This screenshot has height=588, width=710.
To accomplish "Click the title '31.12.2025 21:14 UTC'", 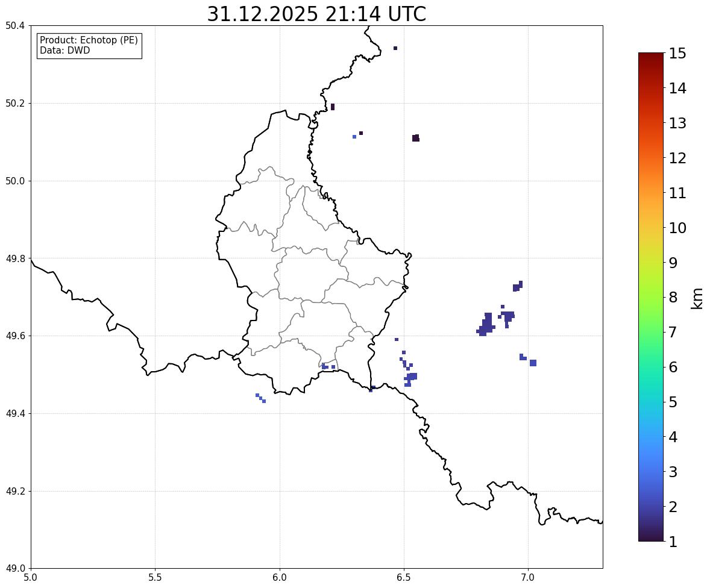I will [316, 14].
